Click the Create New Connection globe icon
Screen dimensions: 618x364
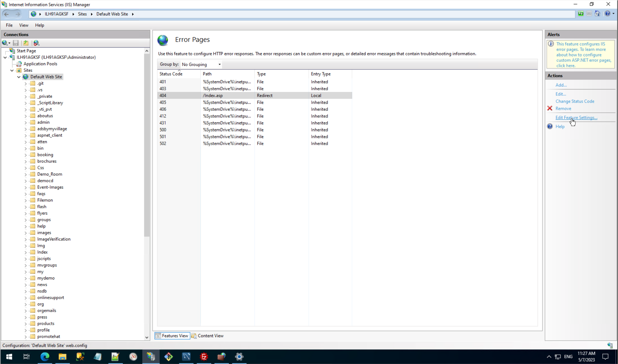pos(5,43)
